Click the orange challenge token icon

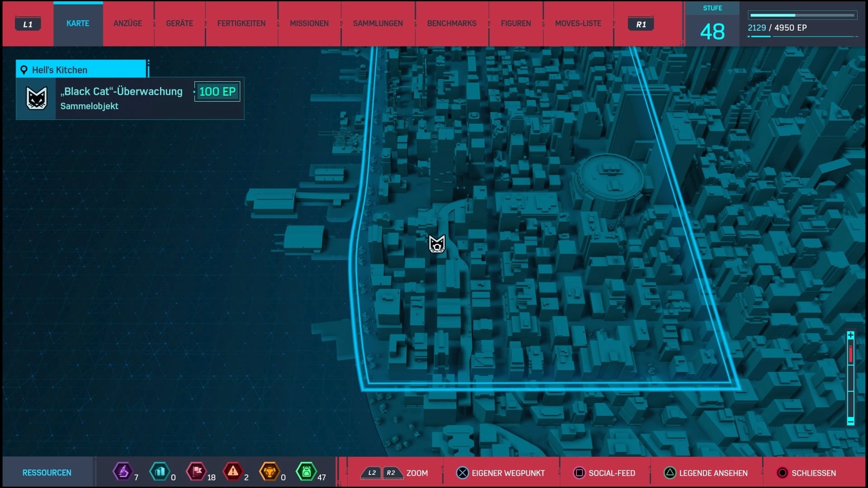[269, 472]
